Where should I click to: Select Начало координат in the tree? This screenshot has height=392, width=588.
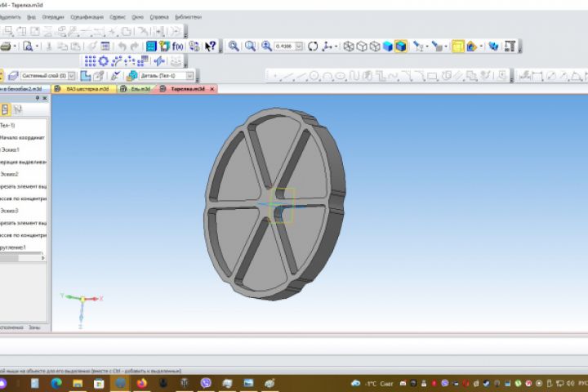point(22,138)
